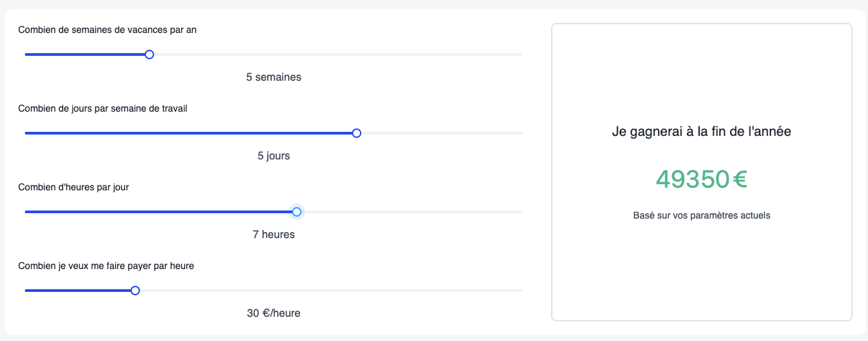
Task: Click the filled blue part of vacation slider
Action: (x=86, y=54)
